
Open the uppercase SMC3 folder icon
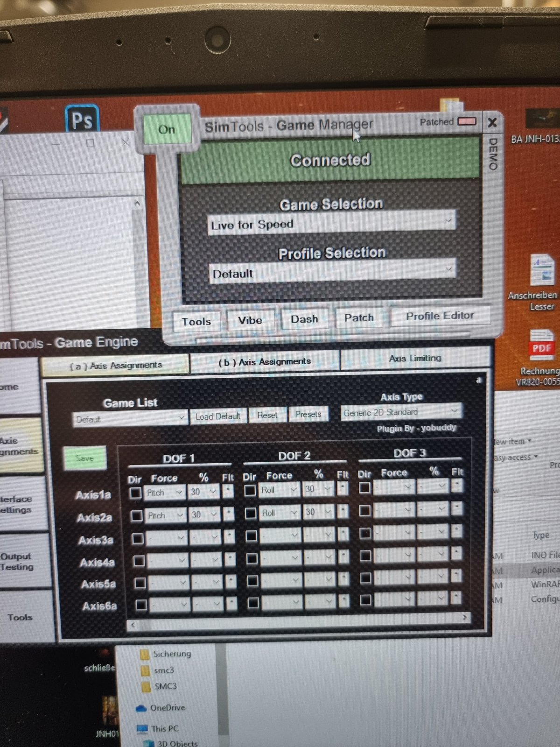147,687
